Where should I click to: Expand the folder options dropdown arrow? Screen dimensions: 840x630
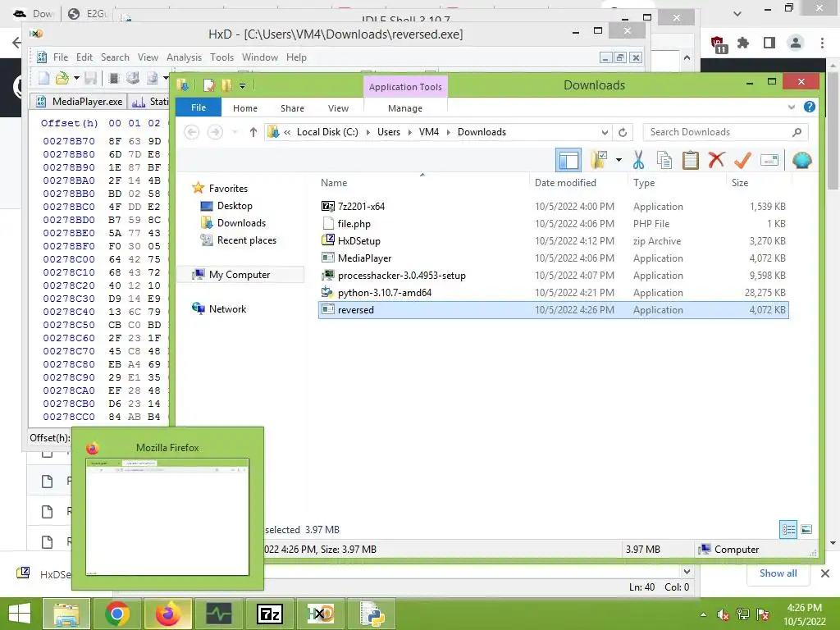(x=619, y=160)
